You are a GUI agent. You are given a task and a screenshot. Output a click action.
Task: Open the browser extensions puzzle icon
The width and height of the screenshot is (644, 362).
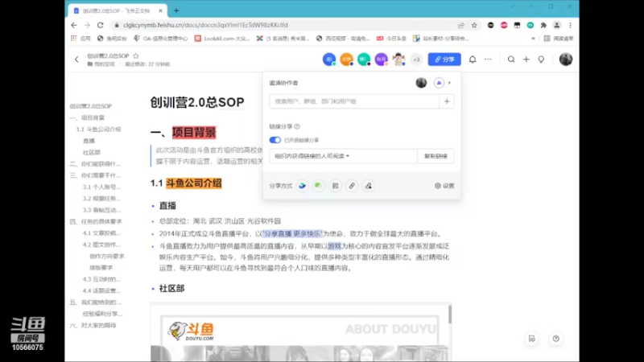(x=543, y=25)
